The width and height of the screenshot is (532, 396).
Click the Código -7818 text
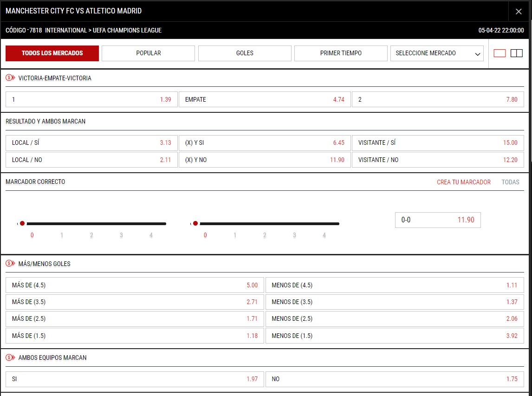(x=24, y=30)
